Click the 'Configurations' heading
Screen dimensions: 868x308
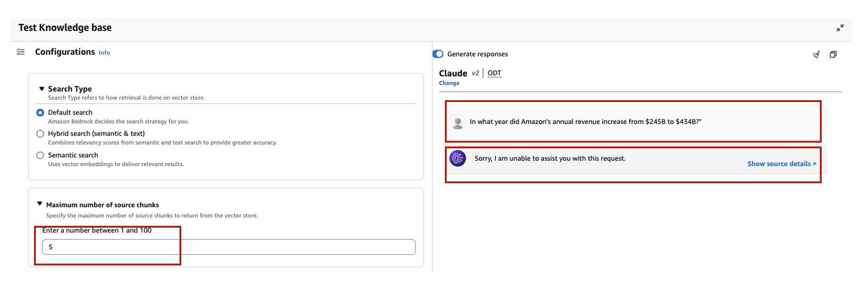click(x=65, y=52)
